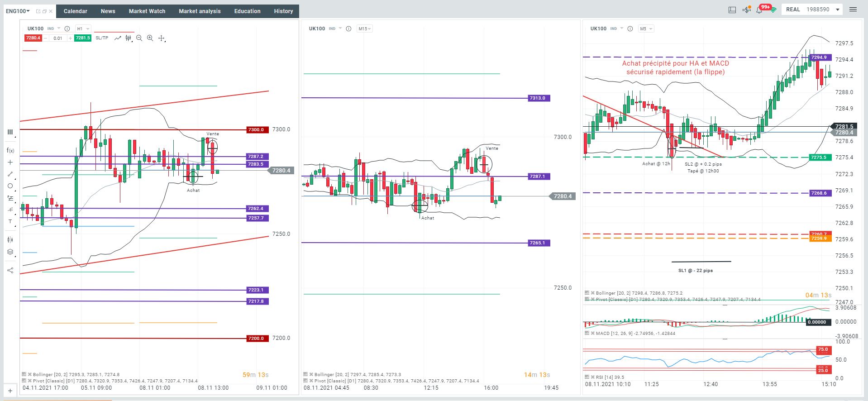Open Pivot settings on the M15 chart

[x=305, y=381]
